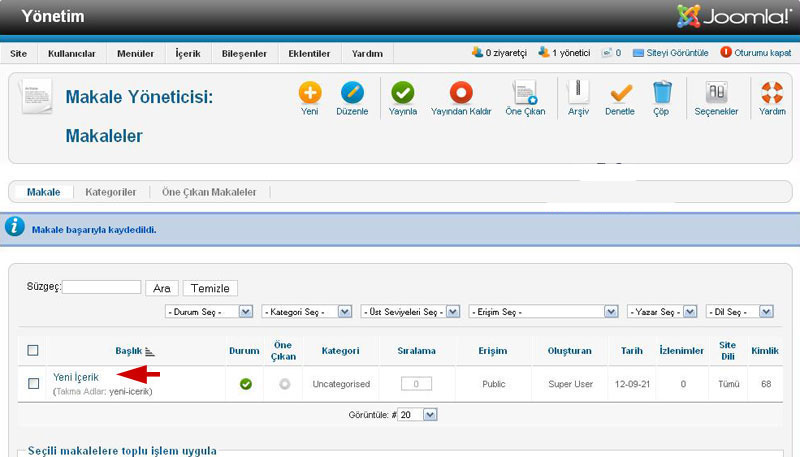Sort by Öne Çıkan column header
The image size is (800, 457).
click(x=283, y=351)
